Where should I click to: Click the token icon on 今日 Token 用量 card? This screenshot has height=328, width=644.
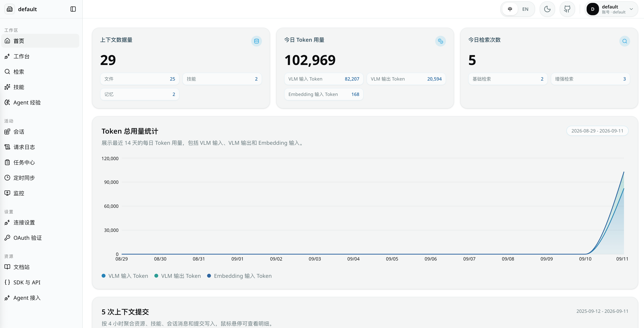pos(441,41)
